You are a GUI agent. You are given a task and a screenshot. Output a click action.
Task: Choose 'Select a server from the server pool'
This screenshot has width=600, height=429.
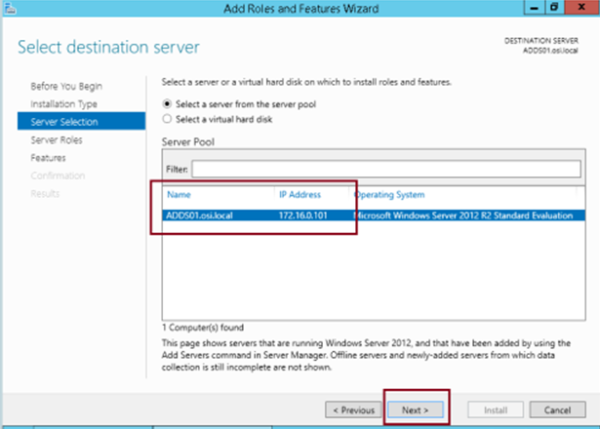pos(167,103)
